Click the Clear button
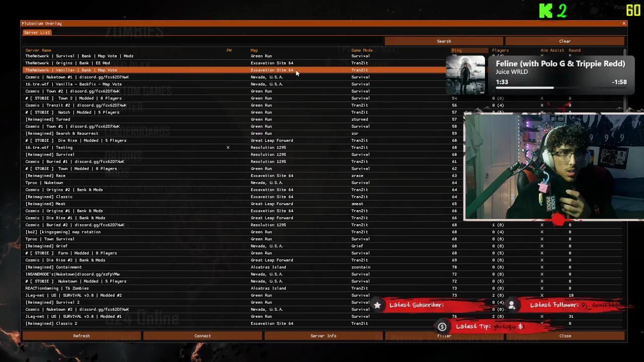The image size is (644, 362). tap(565, 41)
